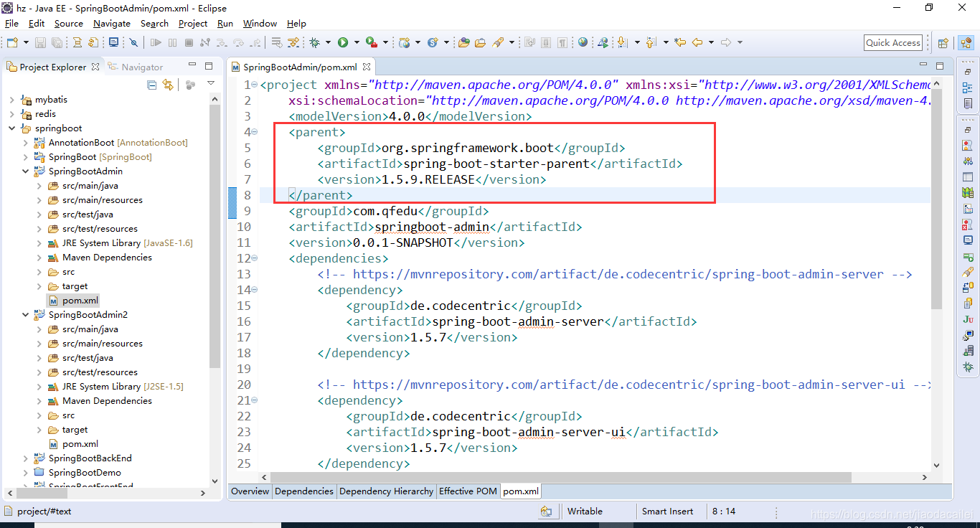980x528 pixels.
Task: Open the Window menu
Action: pos(260,24)
